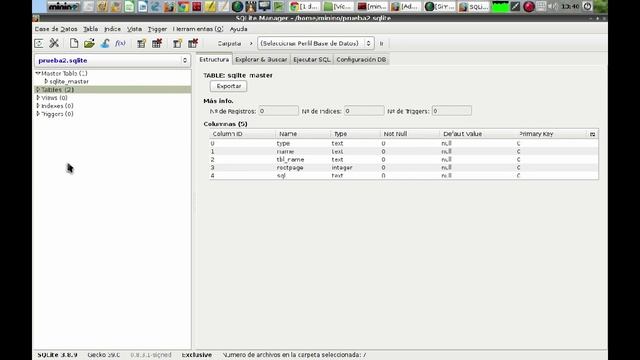Image resolution: width=640 pixels, height=360 pixels.
Task: Click 'Exclusive' in the status bar
Action: click(x=197, y=355)
